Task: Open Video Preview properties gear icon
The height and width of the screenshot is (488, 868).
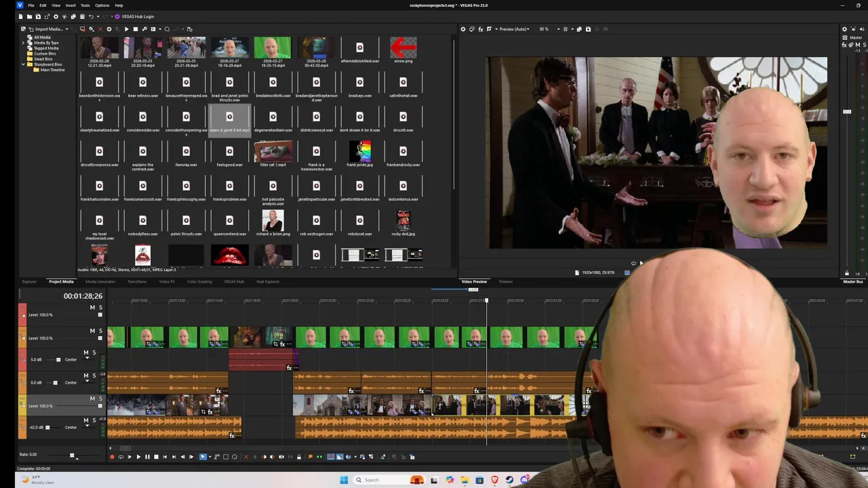Action: tap(463, 29)
